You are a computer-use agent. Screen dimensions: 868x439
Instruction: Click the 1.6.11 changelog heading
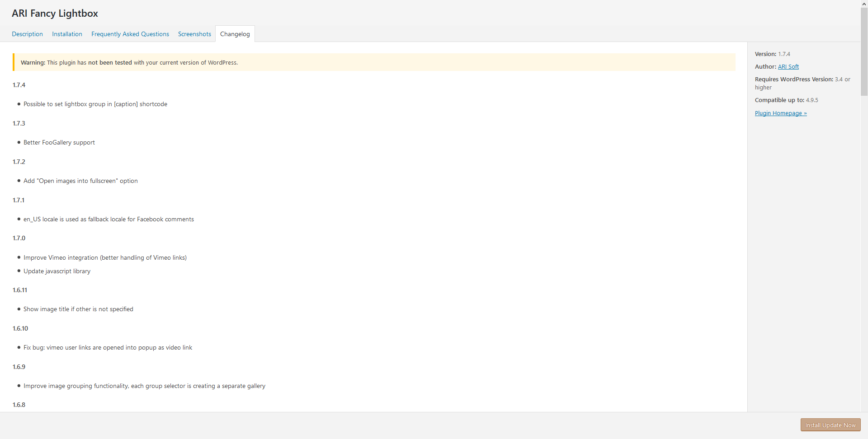[x=20, y=290]
